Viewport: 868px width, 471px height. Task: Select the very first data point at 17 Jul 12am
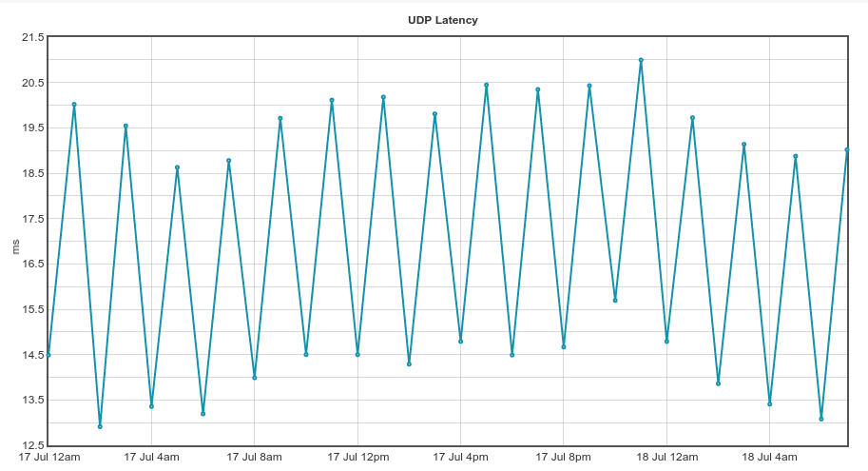48,355
